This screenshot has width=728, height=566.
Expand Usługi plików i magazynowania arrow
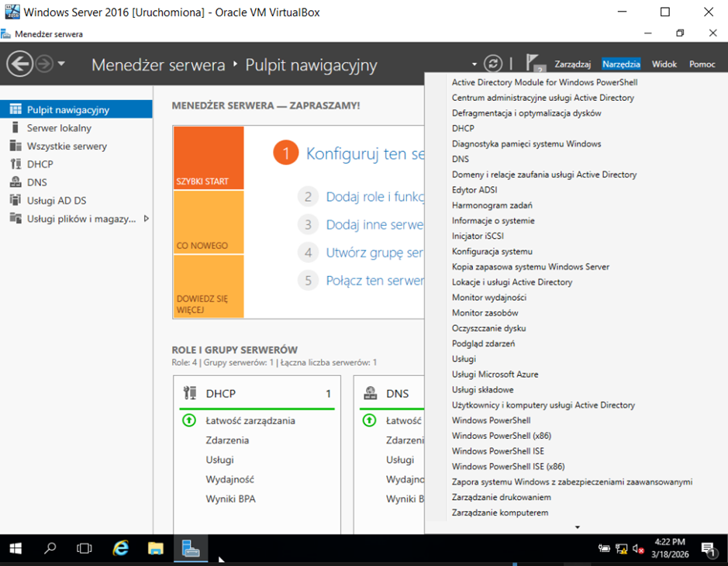(146, 219)
